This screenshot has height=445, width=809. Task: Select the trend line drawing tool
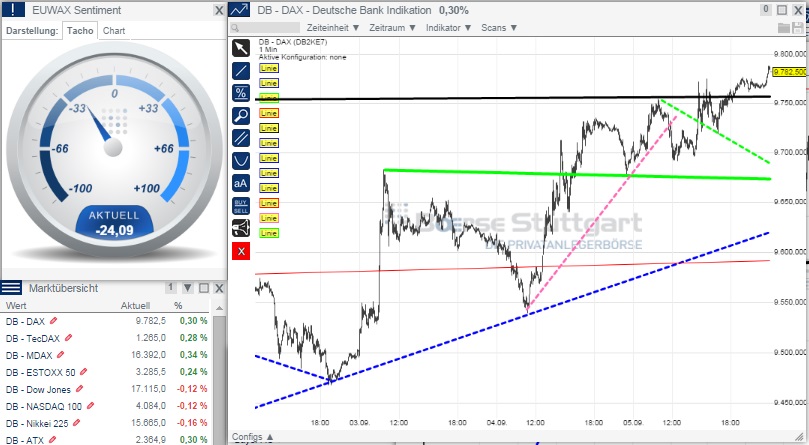point(241,71)
